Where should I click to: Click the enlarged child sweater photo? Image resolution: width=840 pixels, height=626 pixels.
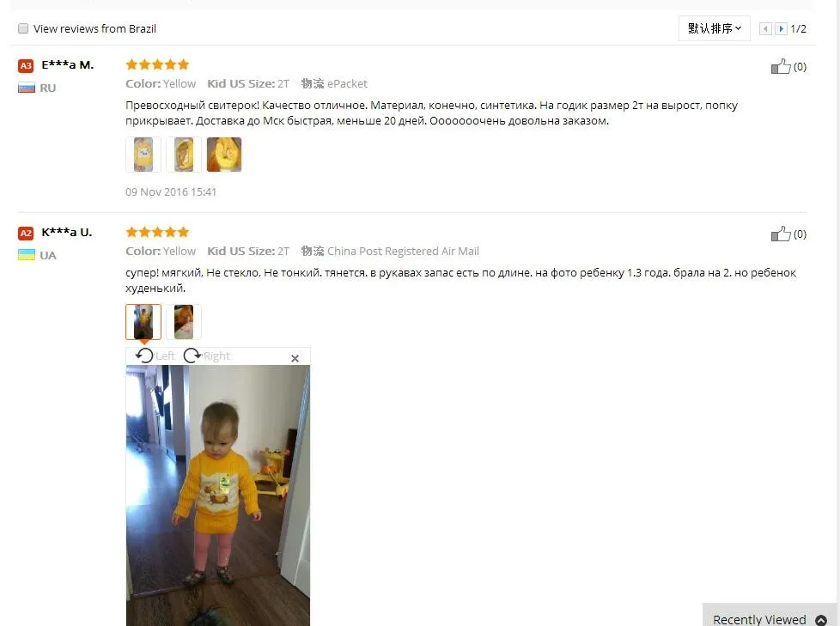click(218, 495)
